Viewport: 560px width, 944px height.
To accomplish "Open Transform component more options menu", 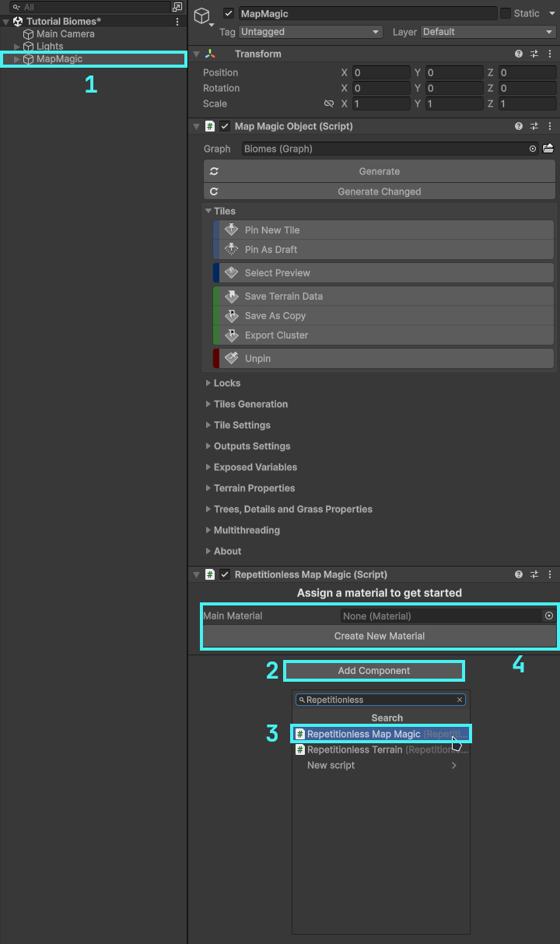I will [550, 54].
